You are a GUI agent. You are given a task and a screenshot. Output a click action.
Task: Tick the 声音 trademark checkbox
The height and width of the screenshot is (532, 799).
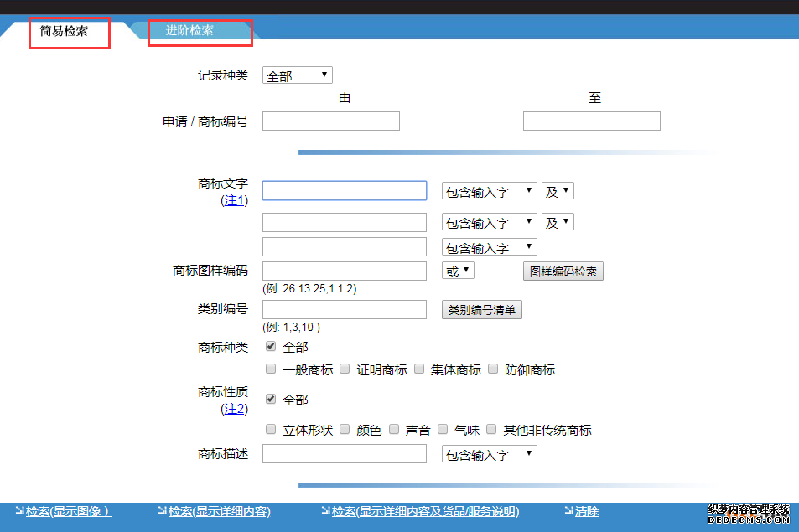pyautogui.click(x=394, y=429)
